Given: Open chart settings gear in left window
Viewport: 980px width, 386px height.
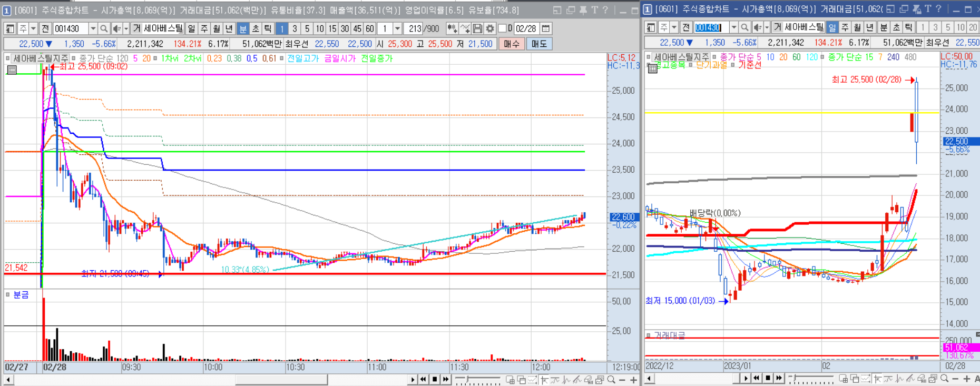Looking at the screenshot, I should click(490, 28).
